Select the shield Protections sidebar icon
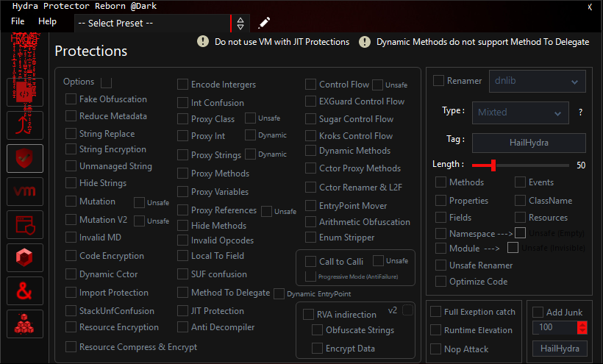This screenshot has height=364, width=603. click(x=24, y=159)
